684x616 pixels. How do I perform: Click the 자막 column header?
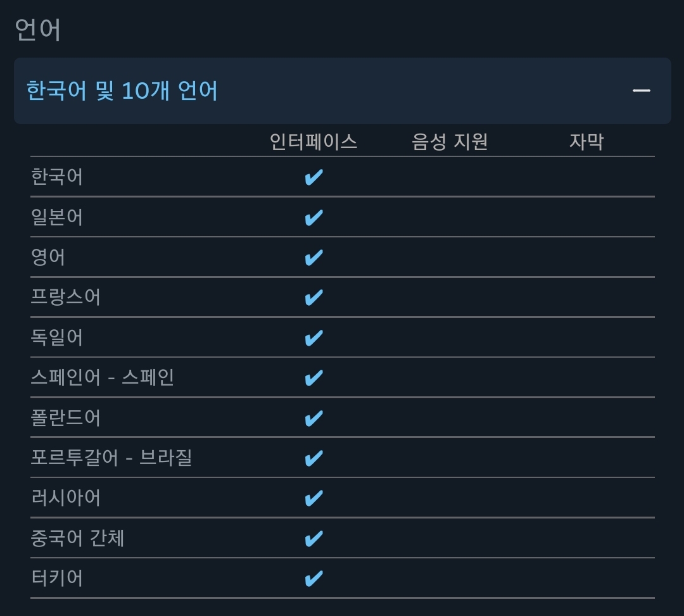click(586, 141)
